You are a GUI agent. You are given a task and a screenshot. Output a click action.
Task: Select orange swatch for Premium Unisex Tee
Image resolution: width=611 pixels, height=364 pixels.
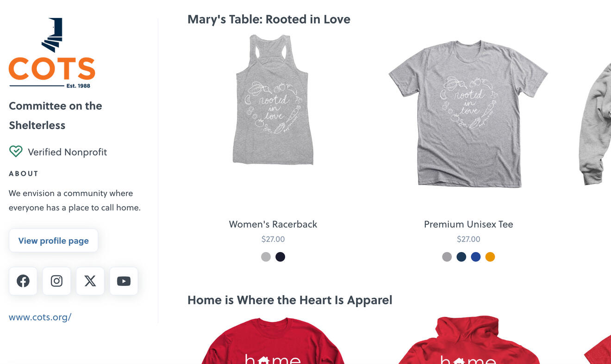click(x=490, y=257)
